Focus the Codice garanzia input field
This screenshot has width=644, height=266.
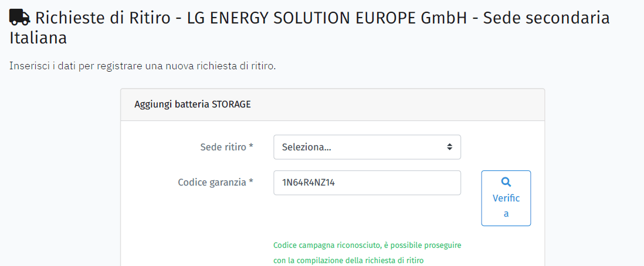tap(399, 183)
